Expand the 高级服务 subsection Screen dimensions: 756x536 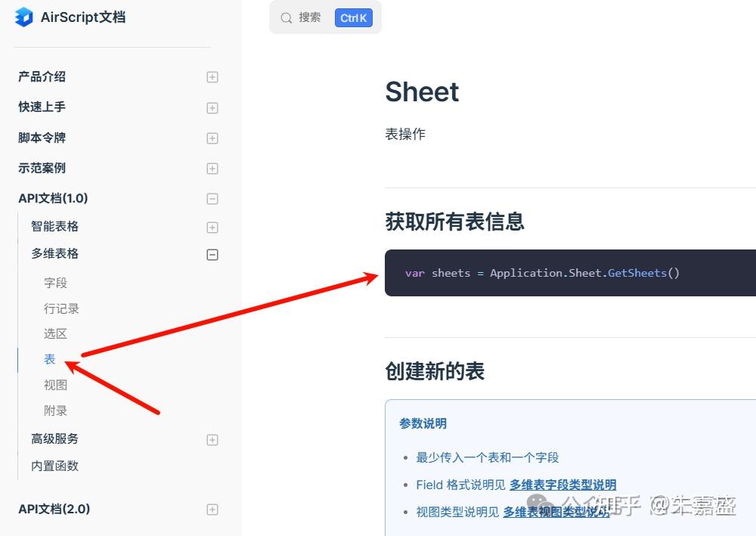click(x=212, y=439)
